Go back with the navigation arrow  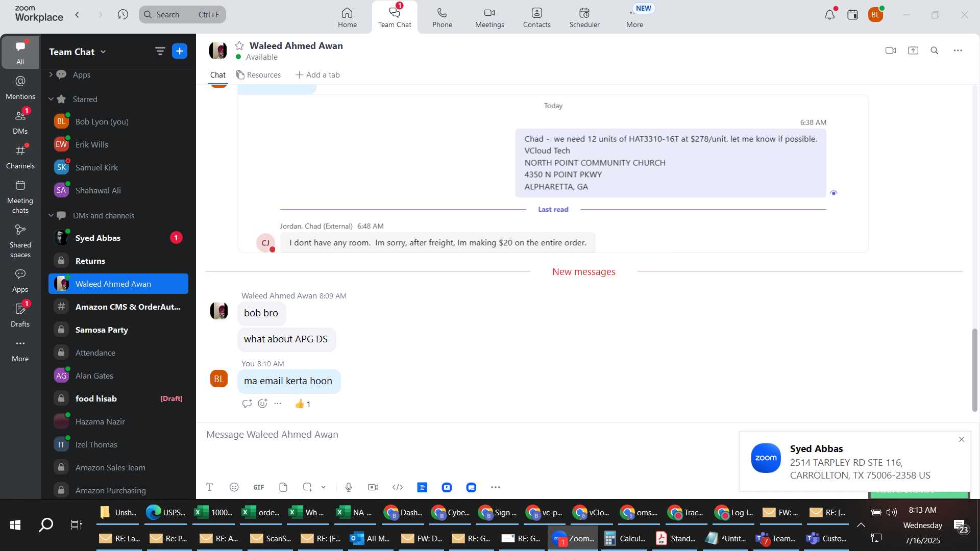click(77, 15)
